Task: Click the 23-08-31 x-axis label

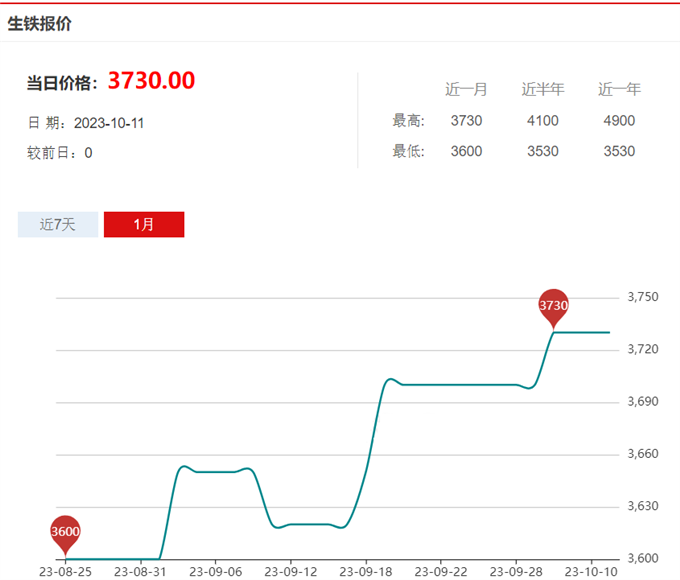Action: 140,572
